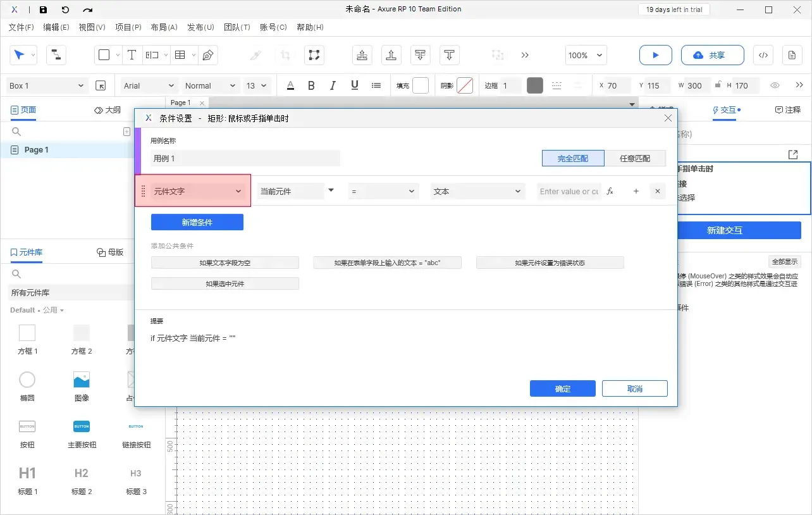Click the fx function icon in condition row
The width and height of the screenshot is (812, 515).
(x=609, y=190)
